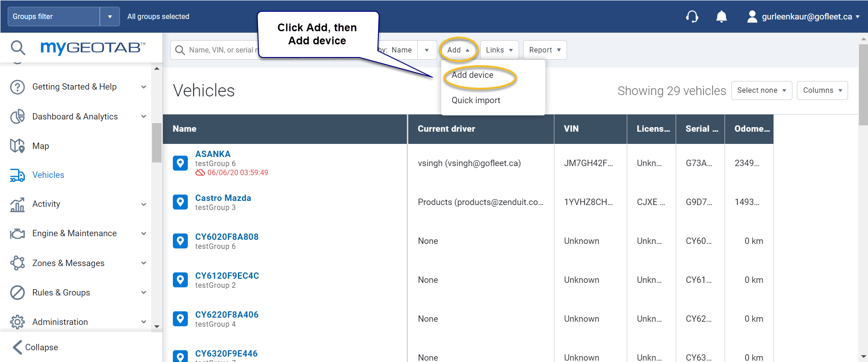
Task: Open the Report dropdown
Action: pyautogui.click(x=545, y=50)
